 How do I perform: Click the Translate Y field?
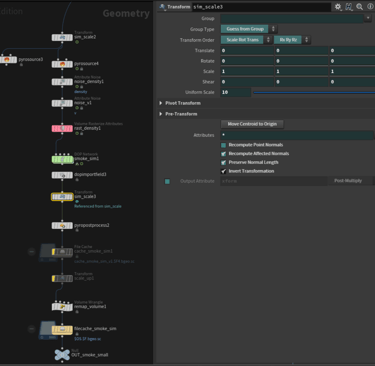(x=301, y=51)
